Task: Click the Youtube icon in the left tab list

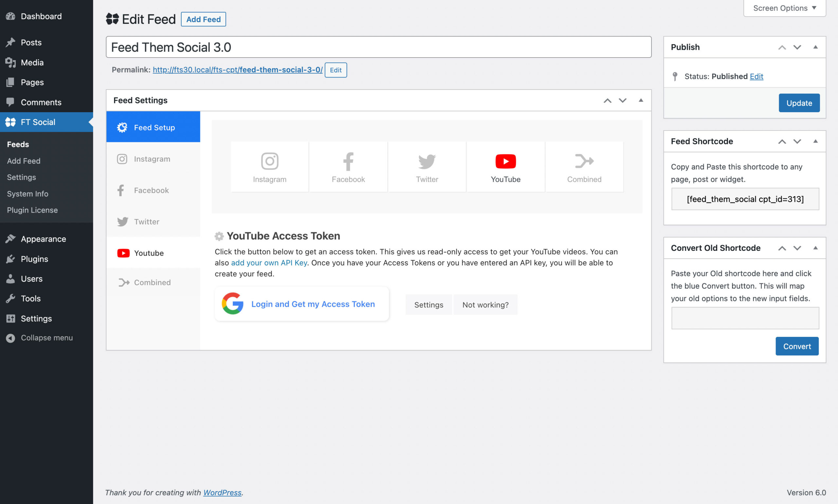Action: click(x=123, y=253)
